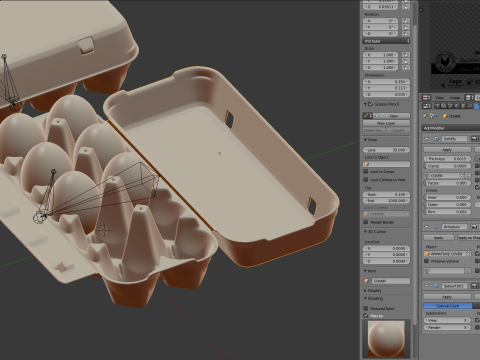
Task: Adjust the Solidify Thickness field
Action: pos(447,159)
